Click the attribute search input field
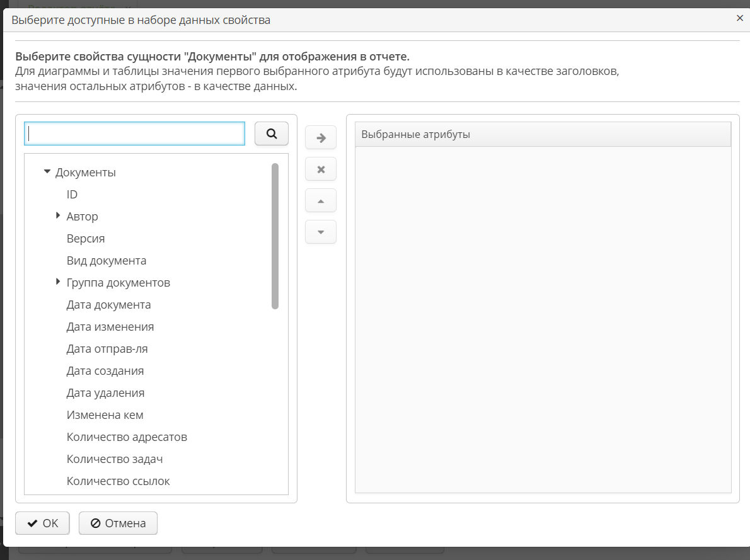The image size is (750, 560). [134, 134]
